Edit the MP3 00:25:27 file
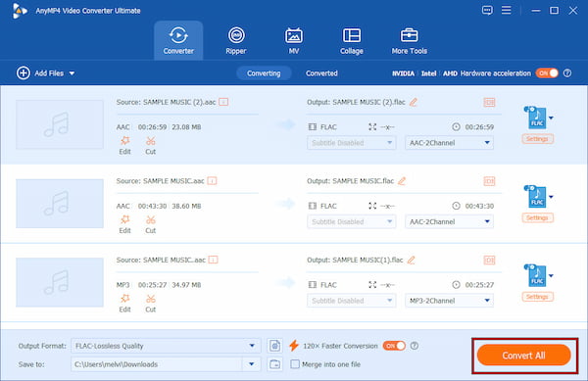The height and width of the screenshot is (381, 588). (124, 304)
